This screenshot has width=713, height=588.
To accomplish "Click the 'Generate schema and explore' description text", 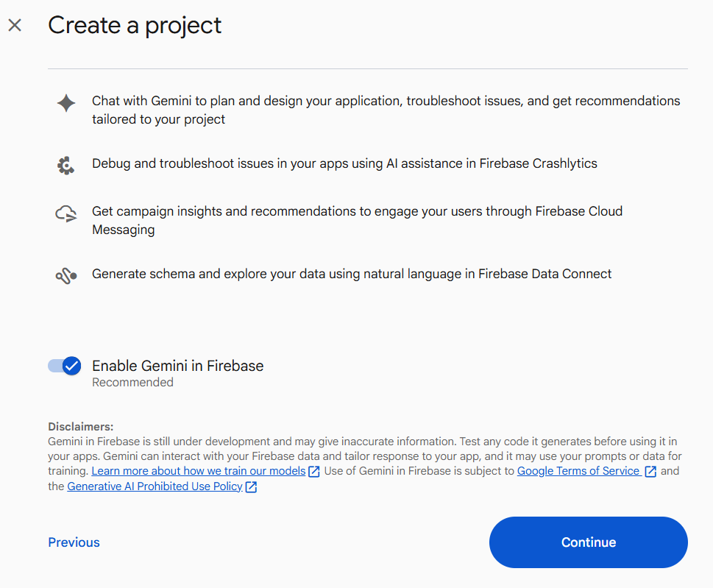I will (352, 274).
